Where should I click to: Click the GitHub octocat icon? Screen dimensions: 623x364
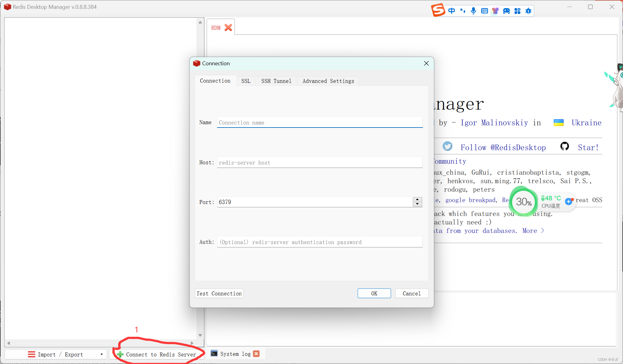[x=565, y=146]
